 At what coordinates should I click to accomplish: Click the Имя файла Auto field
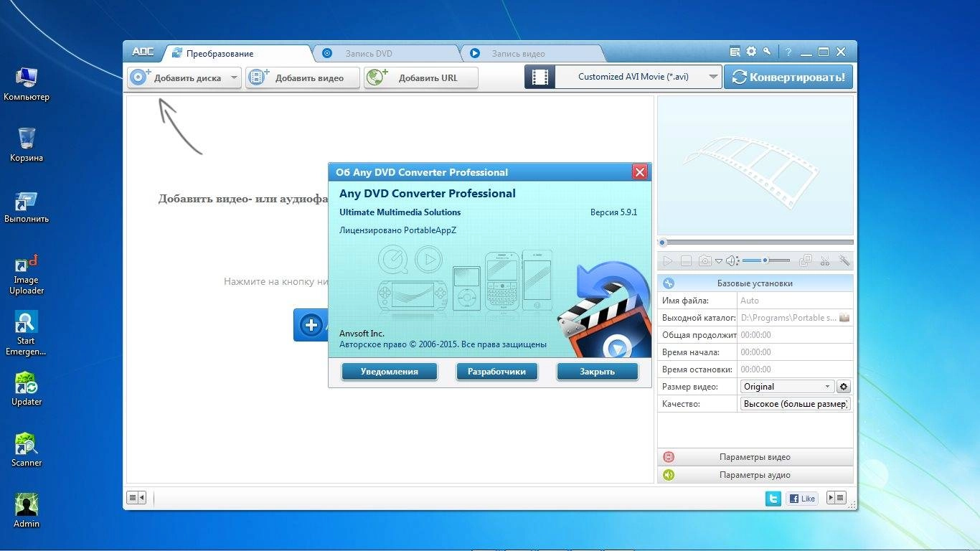pos(795,301)
